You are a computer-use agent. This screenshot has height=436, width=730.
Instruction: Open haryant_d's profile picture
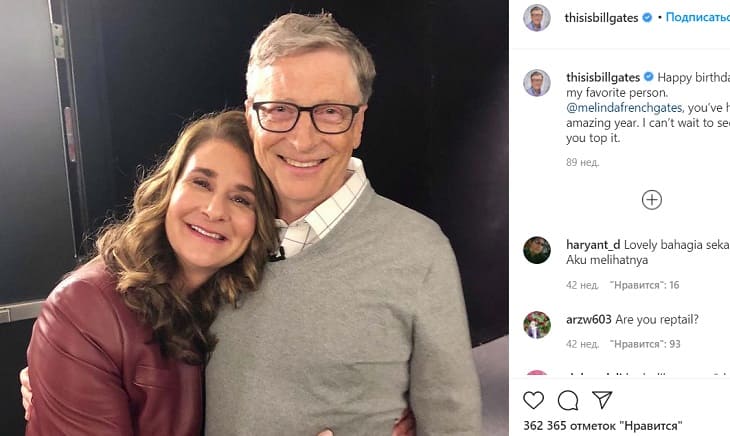click(x=537, y=250)
